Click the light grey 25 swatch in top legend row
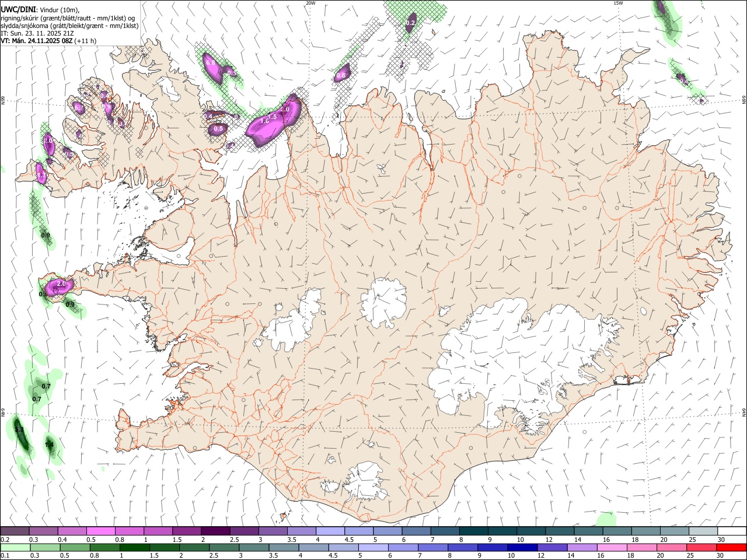This screenshot has width=747, height=560. point(703,531)
